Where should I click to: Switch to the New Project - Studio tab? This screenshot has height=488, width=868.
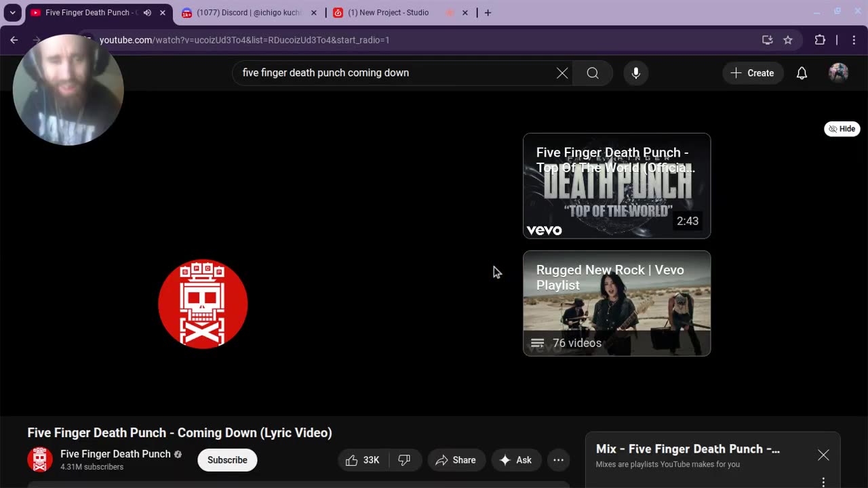(400, 12)
